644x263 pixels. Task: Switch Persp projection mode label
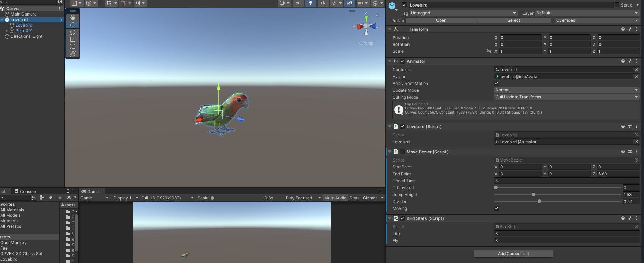365,43
